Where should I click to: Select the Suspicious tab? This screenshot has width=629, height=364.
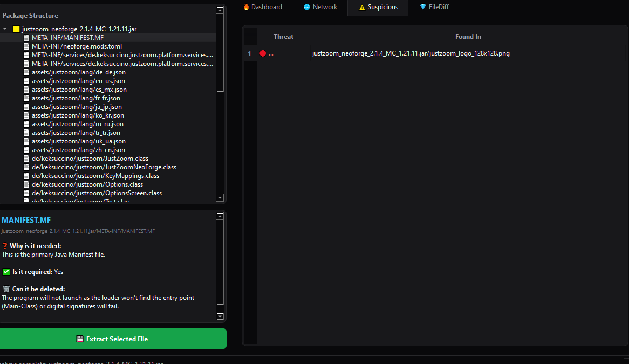tap(378, 7)
